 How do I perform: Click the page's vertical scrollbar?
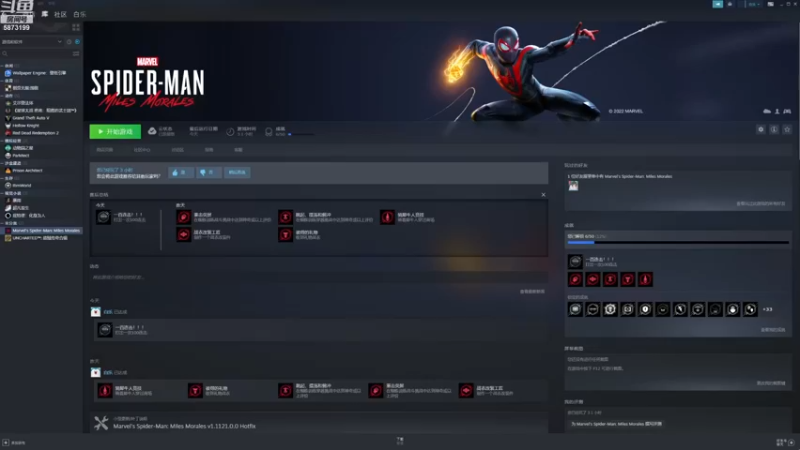797,92
